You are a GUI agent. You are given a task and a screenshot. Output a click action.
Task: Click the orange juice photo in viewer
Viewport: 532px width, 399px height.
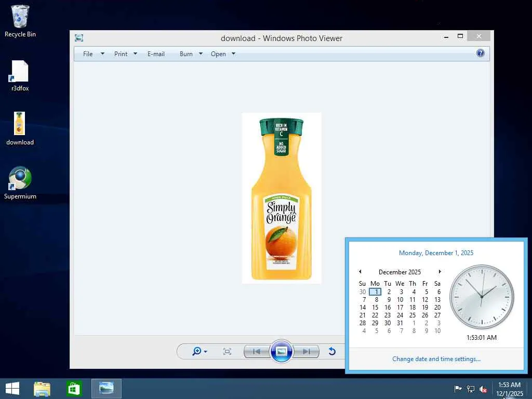point(282,198)
